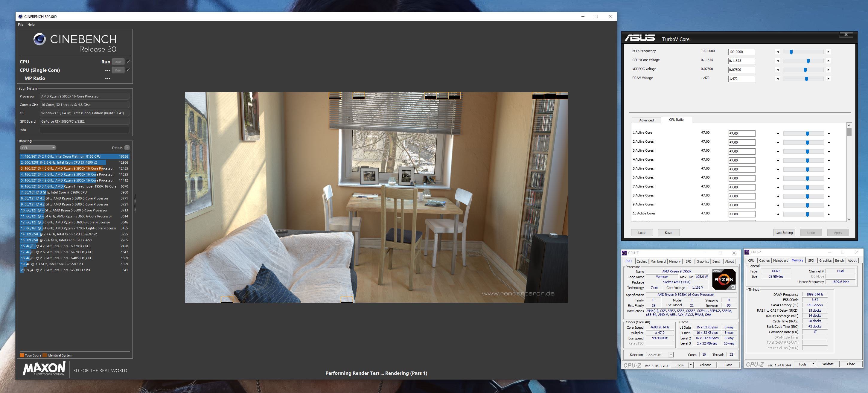Open the Tools dropdown arrow in the left CPU-Z window
The width and height of the screenshot is (868, 393).
(690, 365)
